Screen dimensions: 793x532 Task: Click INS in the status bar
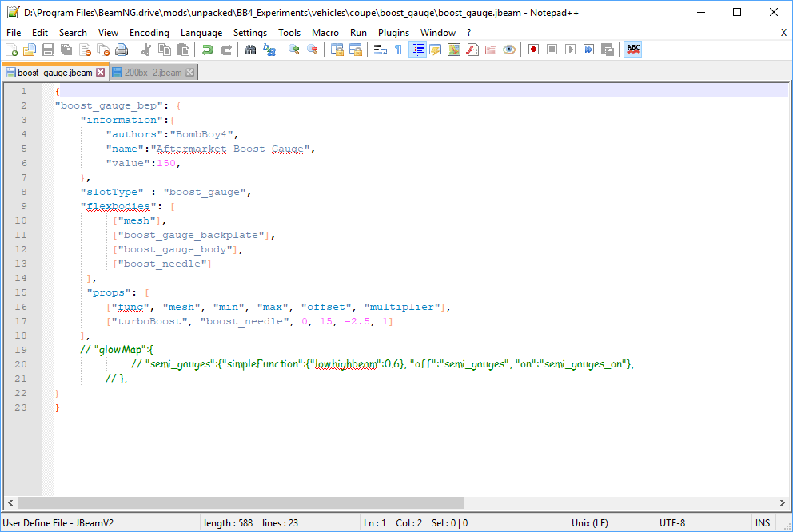click(x=763, y=523)
